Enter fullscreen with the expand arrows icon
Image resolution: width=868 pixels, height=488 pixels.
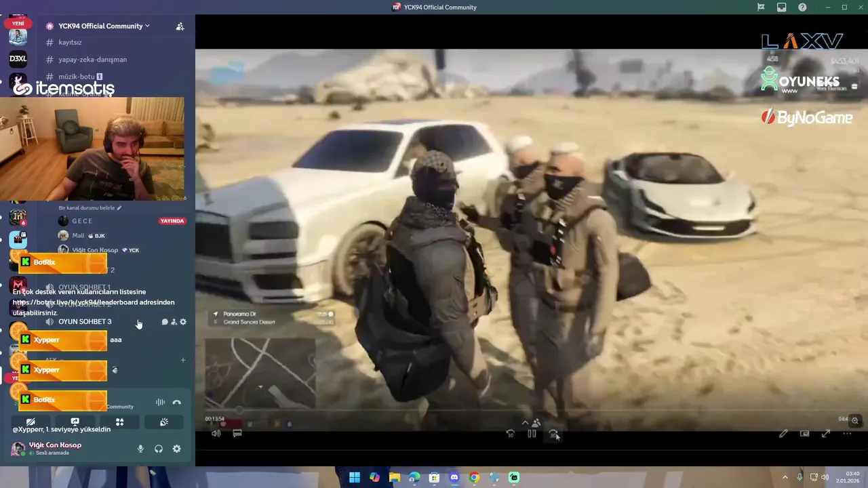(x=826, y=434)
